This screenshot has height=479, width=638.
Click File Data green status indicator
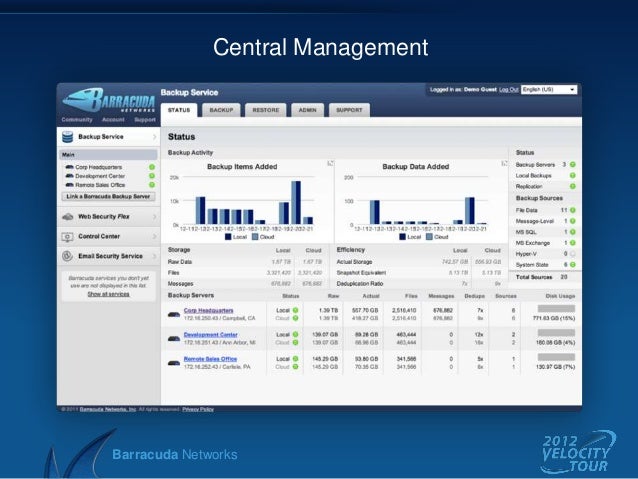[x=572, y=210]
